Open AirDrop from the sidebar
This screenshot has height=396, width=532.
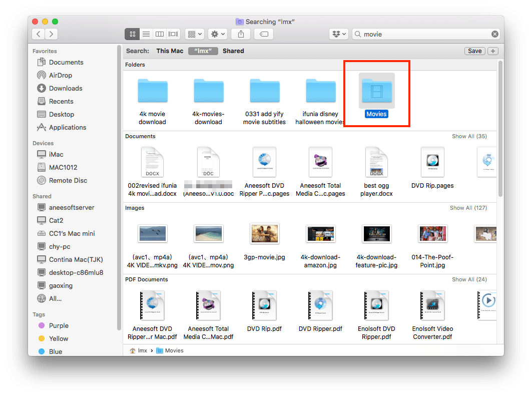click(x=60, y=75)
